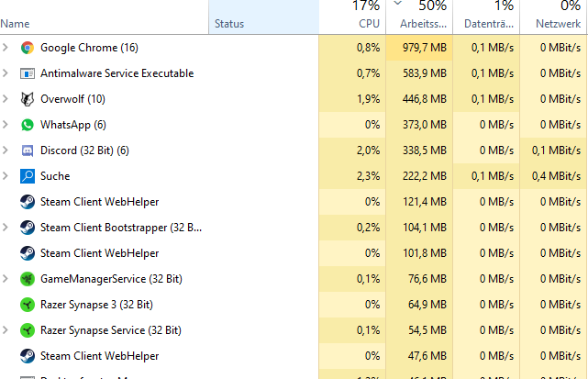Viewport: 588px width, 379px height.
Task: Select the Google Chrome process icon
Action: [28, 48]
